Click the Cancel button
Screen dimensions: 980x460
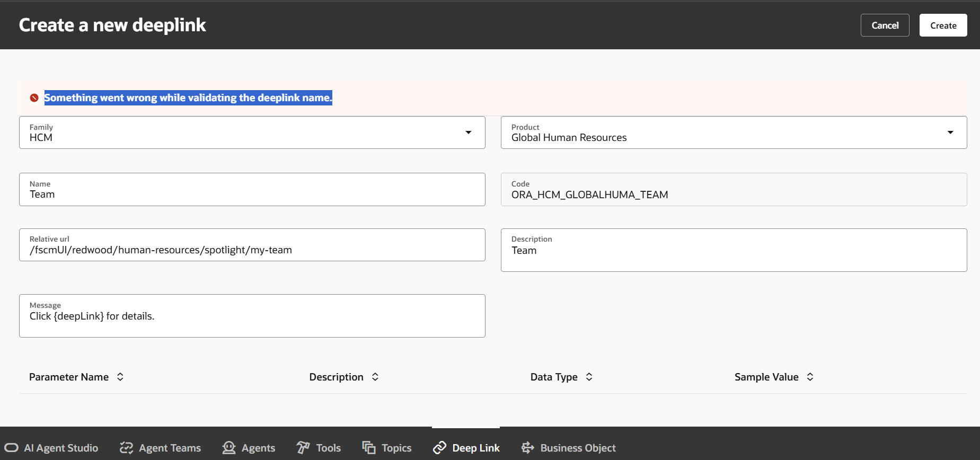pos(885,25)
